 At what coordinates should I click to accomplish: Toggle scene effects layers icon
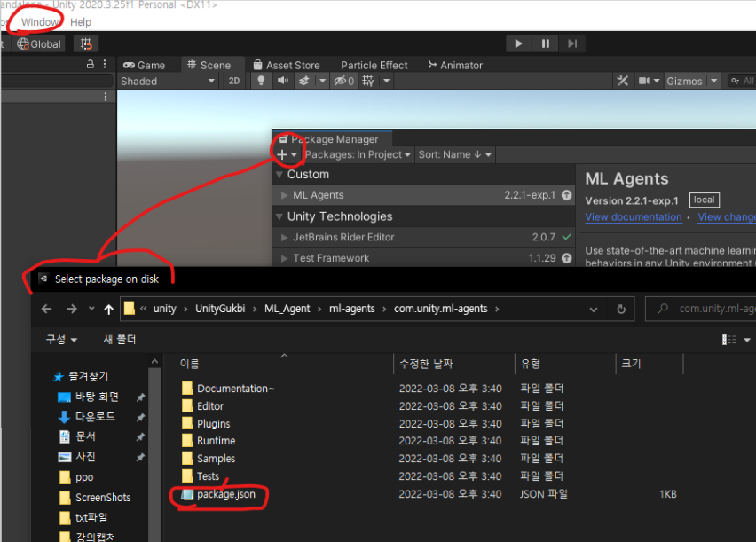click(303, 81)
